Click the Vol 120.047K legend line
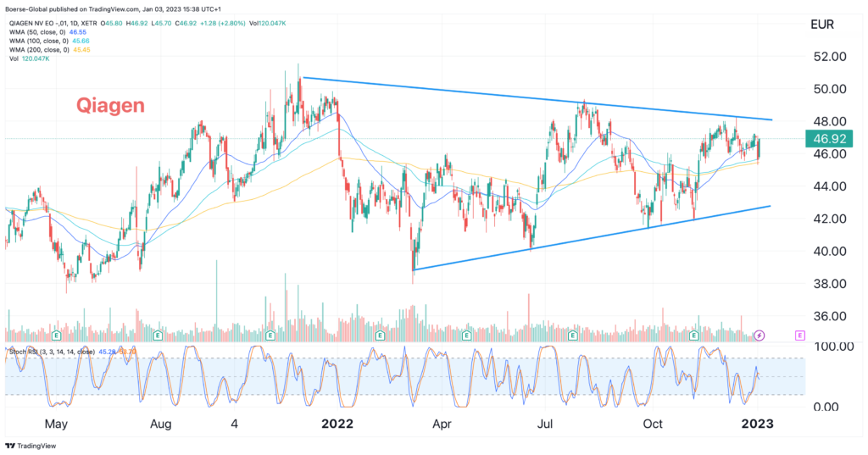Screen dimensions: 868x455 point(29,58)
